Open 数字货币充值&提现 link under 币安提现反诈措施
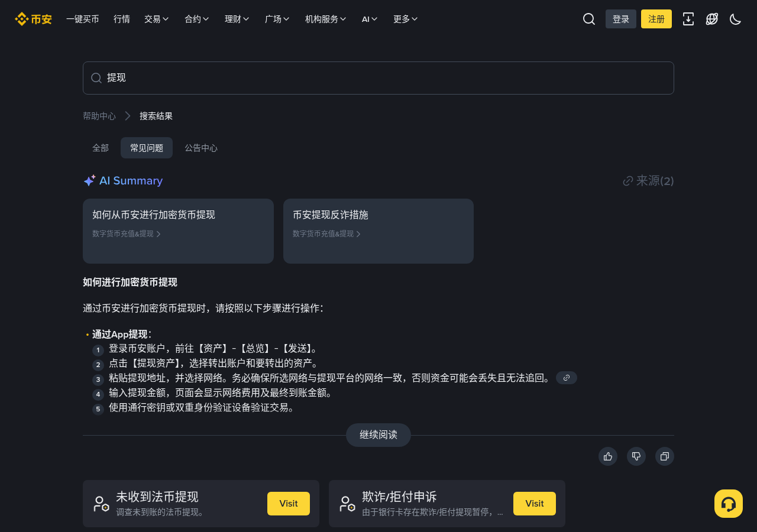Image resolution: width=757 pixels, height=532 pixels. [326, 234]
